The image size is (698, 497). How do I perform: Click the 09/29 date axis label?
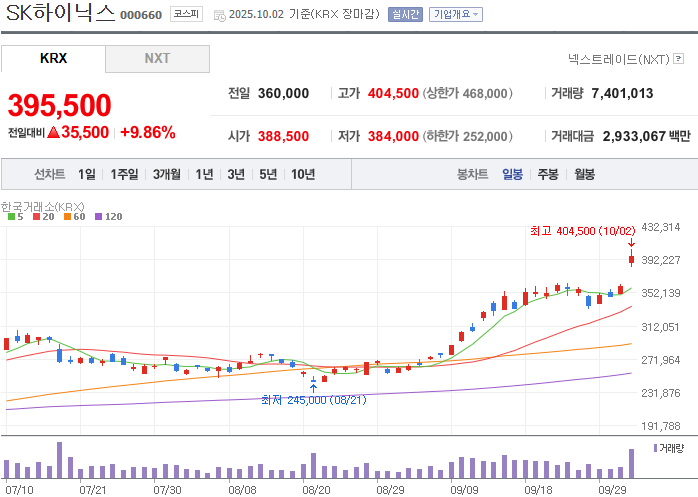[612, 490]
